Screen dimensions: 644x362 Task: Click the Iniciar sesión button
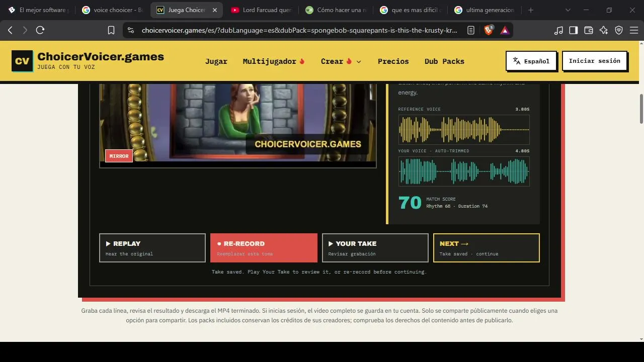[594, 61]
